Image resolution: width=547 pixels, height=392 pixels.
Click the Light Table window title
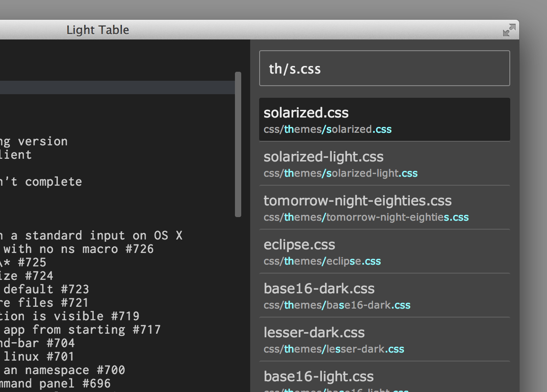(x=98, y=30)
